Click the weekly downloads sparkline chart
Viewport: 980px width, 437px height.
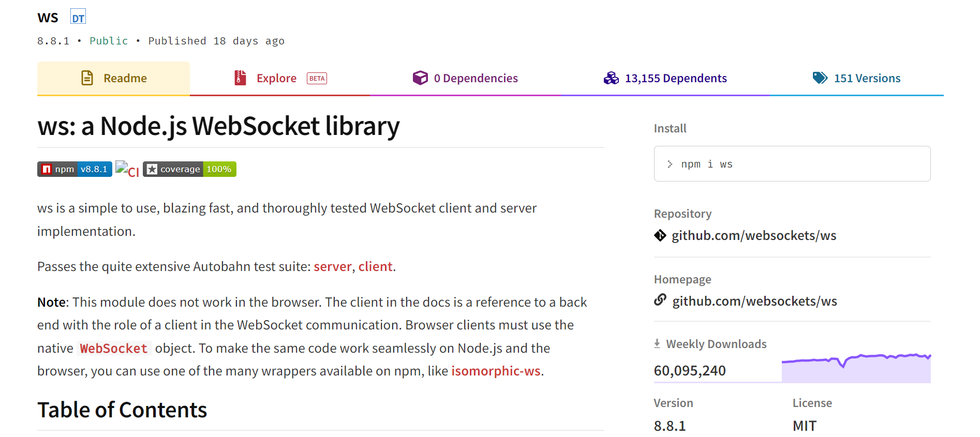tap(856, 368)
